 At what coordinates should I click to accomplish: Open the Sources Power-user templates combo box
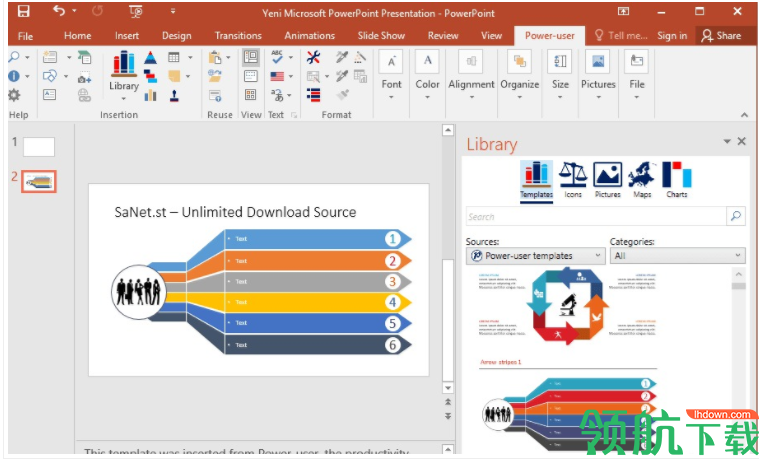pos(535,256)
